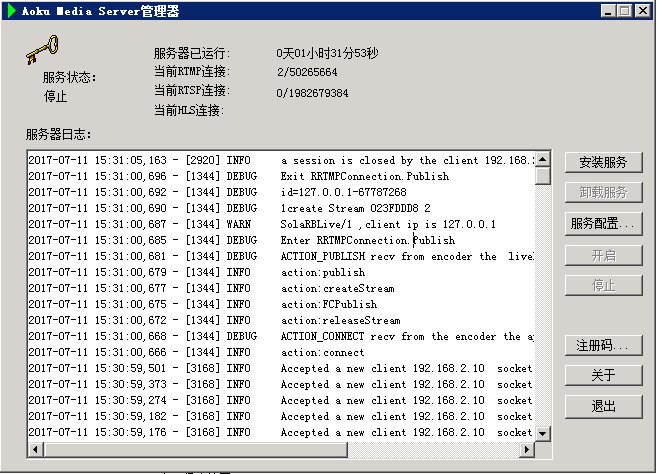Screen dimensions: 658x474
Task: Click log scrollbar up arrow
Action: tap(543, 159)
